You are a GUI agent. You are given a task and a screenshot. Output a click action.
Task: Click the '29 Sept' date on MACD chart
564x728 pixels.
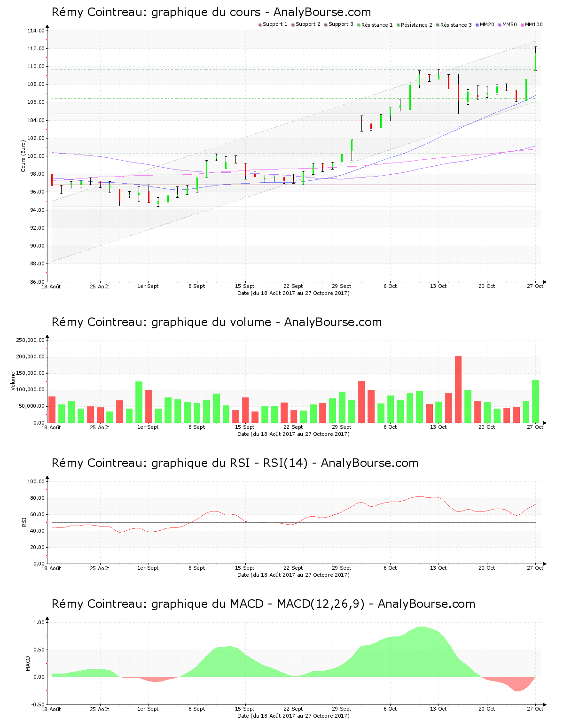click(341, 709)
